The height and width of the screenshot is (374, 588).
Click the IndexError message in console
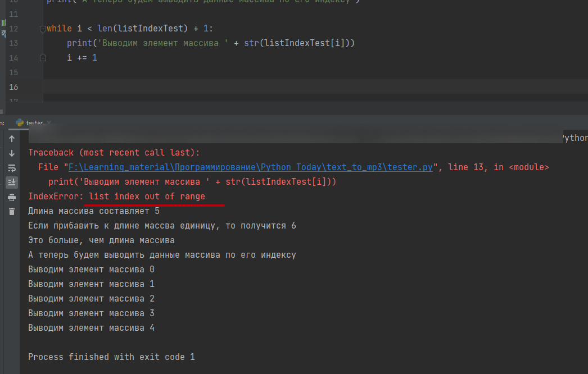click(116, 197)
